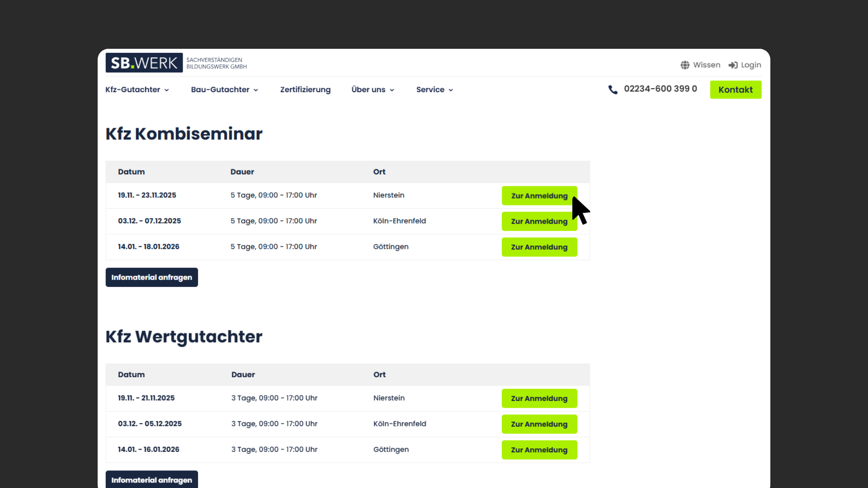The image size is (868, 488).
Task: Expand the Über uns menu
Action: click(x=373, y=89)
